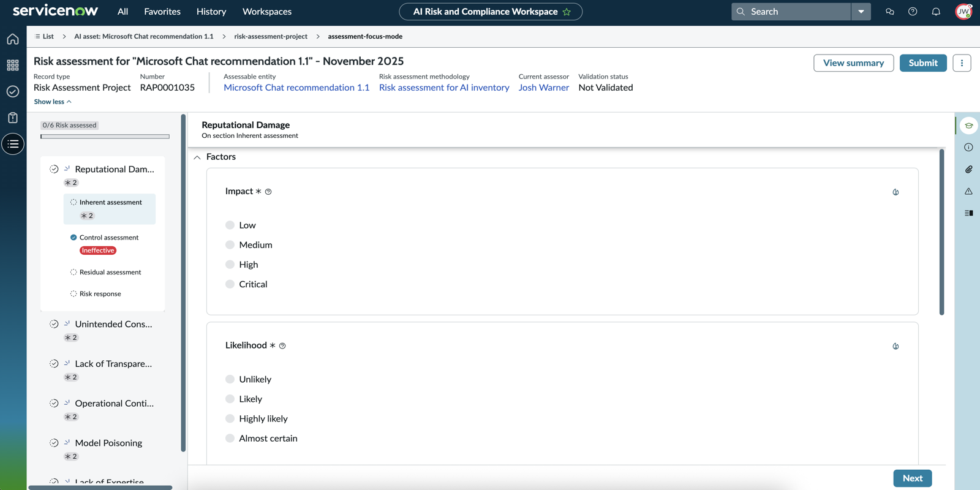This screenshot has width=980, height=490.
Task: Open the Home icon in left sidebar
Action: pyautogui.click(x=13, y=39)
